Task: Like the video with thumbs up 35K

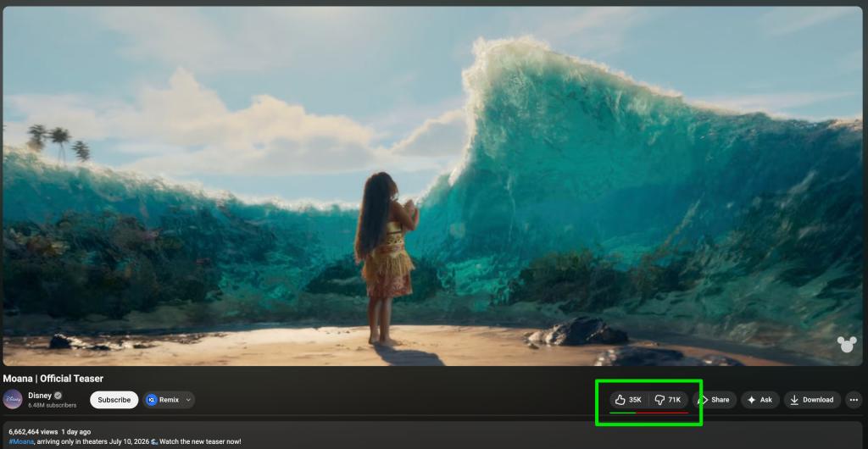Action: coord(629,400)
